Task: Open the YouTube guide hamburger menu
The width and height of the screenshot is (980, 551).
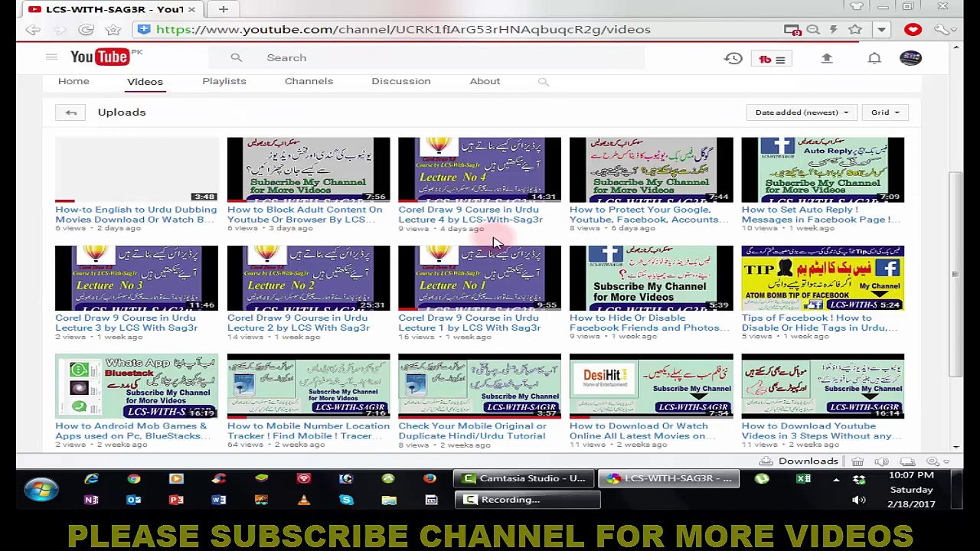Action: [x=51, y=57]
